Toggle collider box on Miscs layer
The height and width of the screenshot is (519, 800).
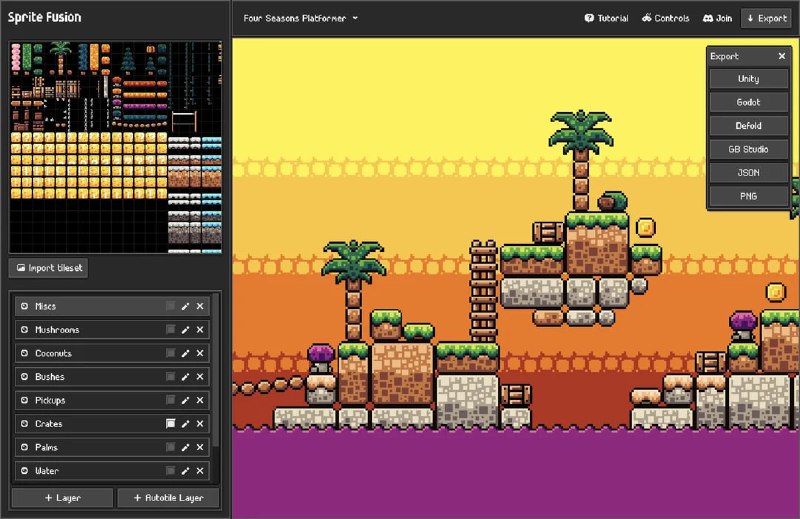(170, 306)
